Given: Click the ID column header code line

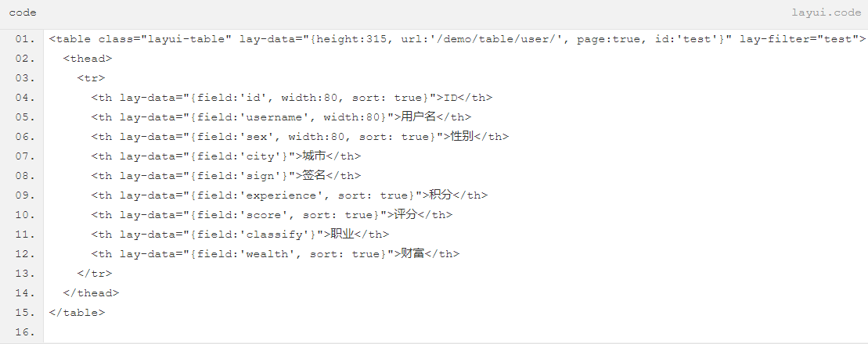Looking at the screenshot, I should click(292, 98).
